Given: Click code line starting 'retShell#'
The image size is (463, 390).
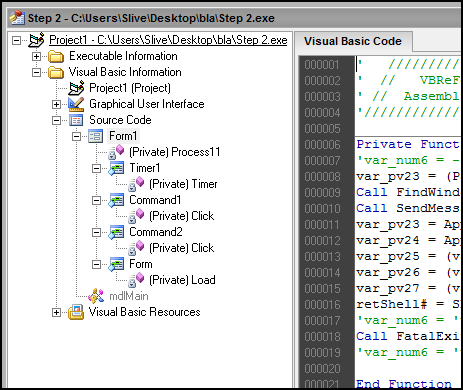Looking at the screenshot, I should (408, 304).
